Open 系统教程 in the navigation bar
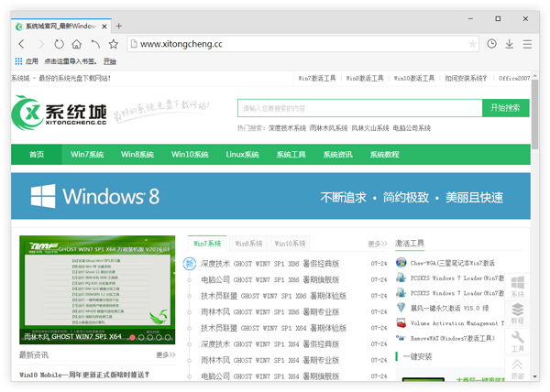Viewport: 550px width, 392px height. coord(384,155)
